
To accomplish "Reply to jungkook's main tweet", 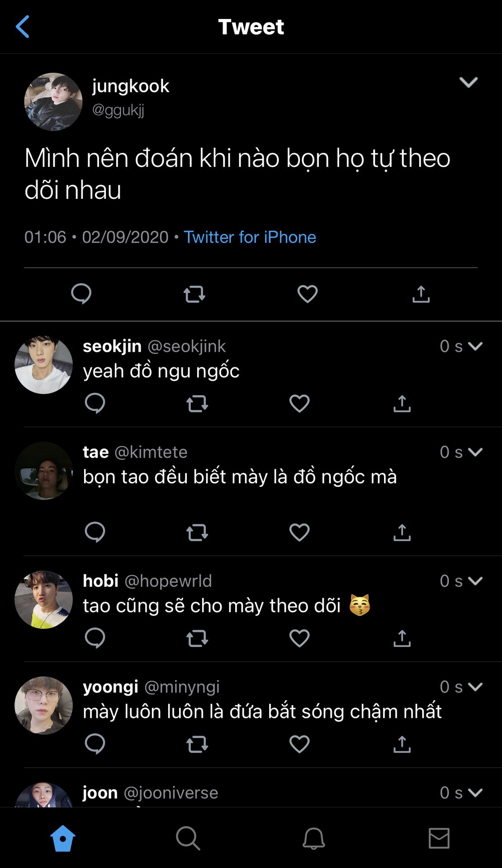I will click(81, 294).
